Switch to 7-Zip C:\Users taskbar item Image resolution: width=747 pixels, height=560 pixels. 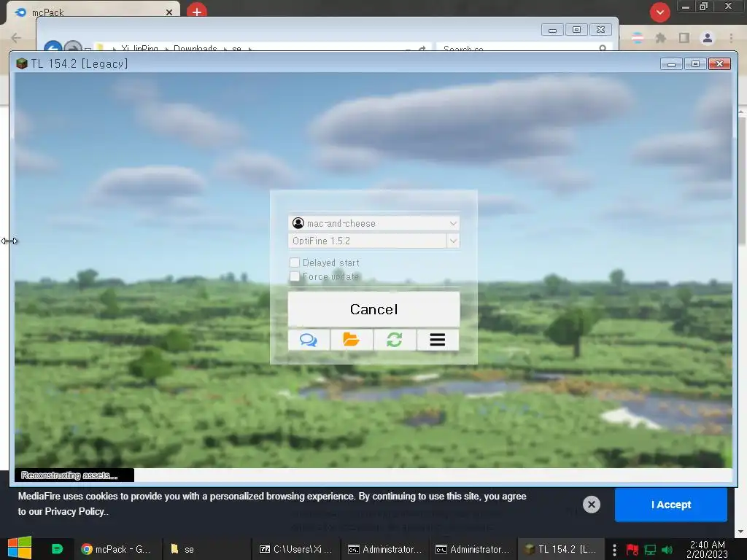point(295,549)
